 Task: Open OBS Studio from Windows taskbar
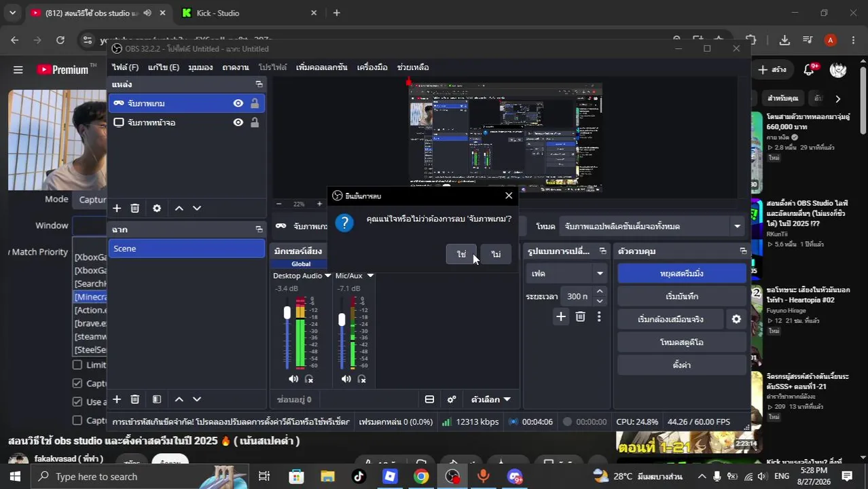452,476
